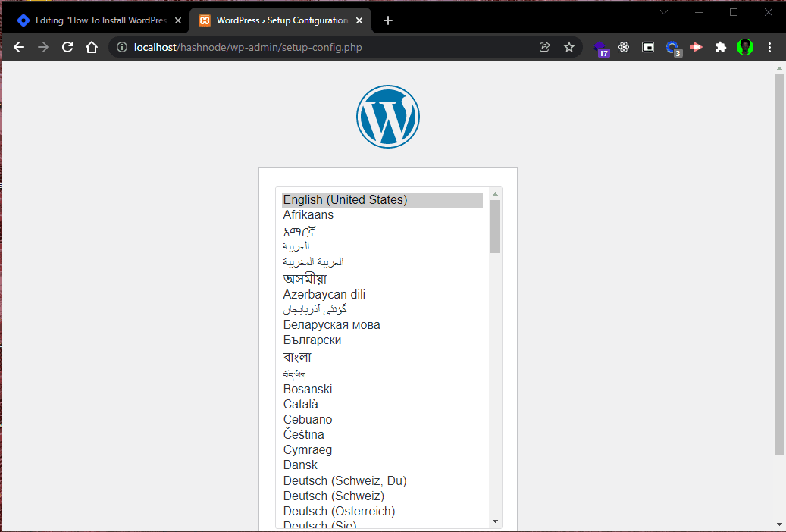Open the user profile avatar
Image resolution: width=786 pixels, height=532 pixels.
click(745, 47)
